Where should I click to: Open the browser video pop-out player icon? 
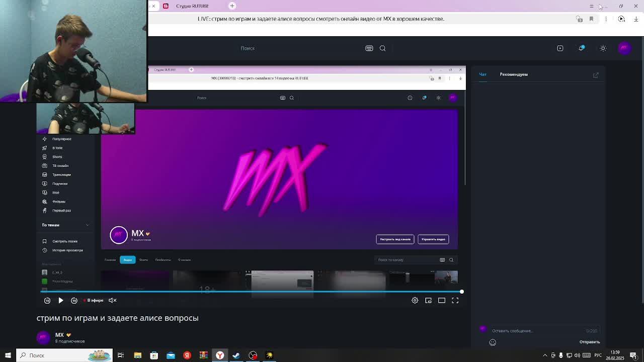pos(621,19)
